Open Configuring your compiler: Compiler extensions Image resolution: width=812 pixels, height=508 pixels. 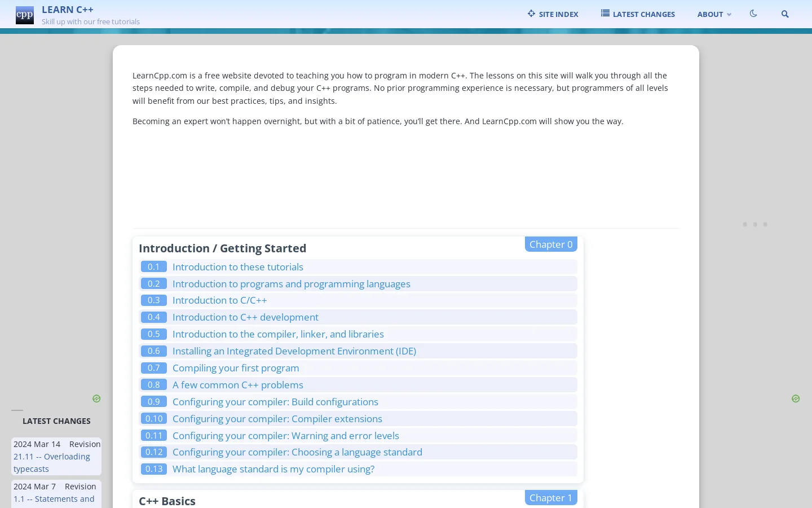[x=277, y=419]
